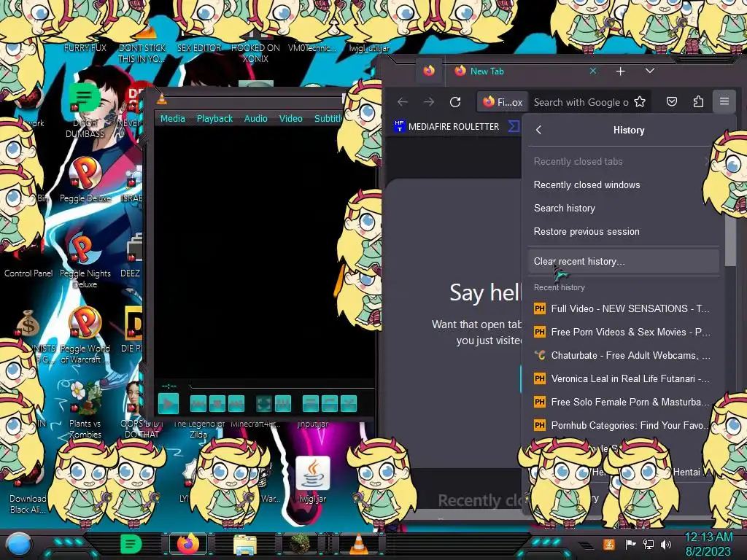Open the VLC Media menu

172,119
